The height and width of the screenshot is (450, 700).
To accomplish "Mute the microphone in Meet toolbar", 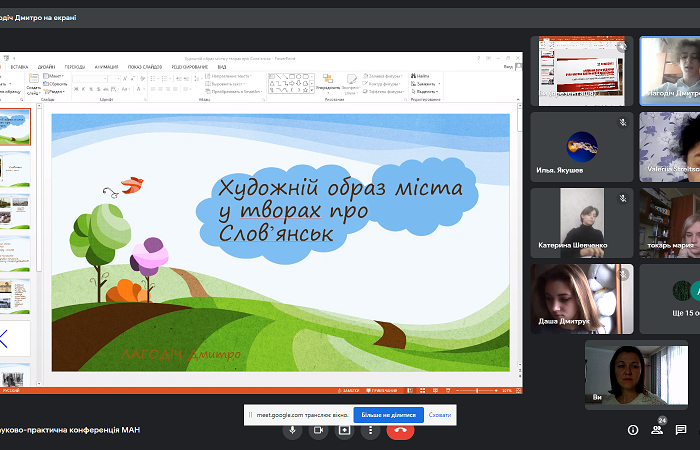I will point(293,430).
